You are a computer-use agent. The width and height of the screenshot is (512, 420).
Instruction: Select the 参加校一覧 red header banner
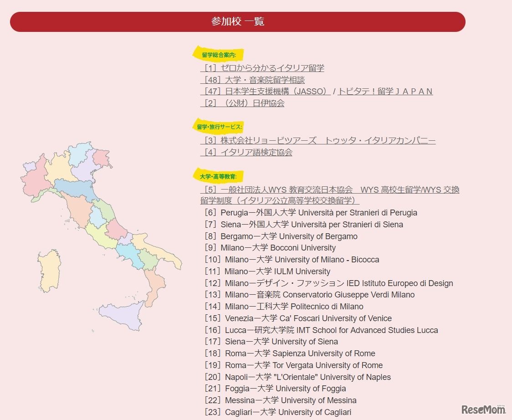click(238, 22)
